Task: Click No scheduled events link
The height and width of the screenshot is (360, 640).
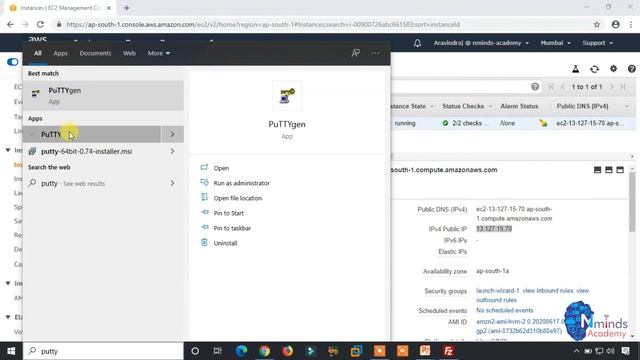Action: pyautogui.click(x=504, y=310)
